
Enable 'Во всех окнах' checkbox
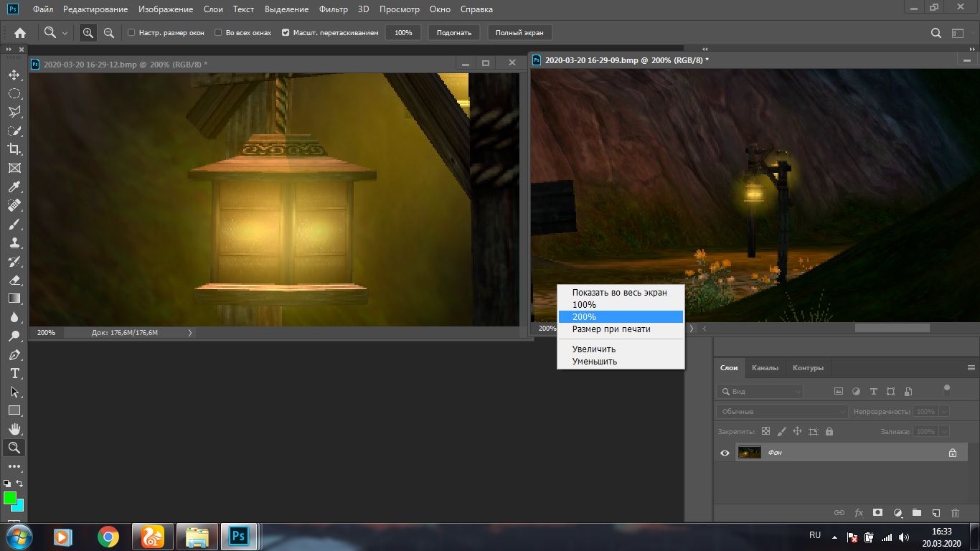[x=218, y=33]
